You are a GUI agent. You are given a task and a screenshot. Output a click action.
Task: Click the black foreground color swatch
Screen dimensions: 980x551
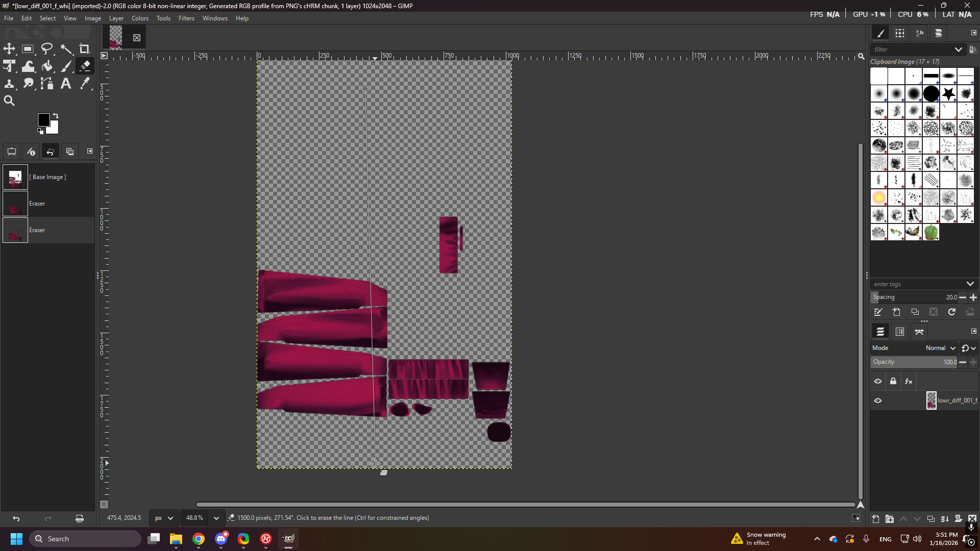43,120
